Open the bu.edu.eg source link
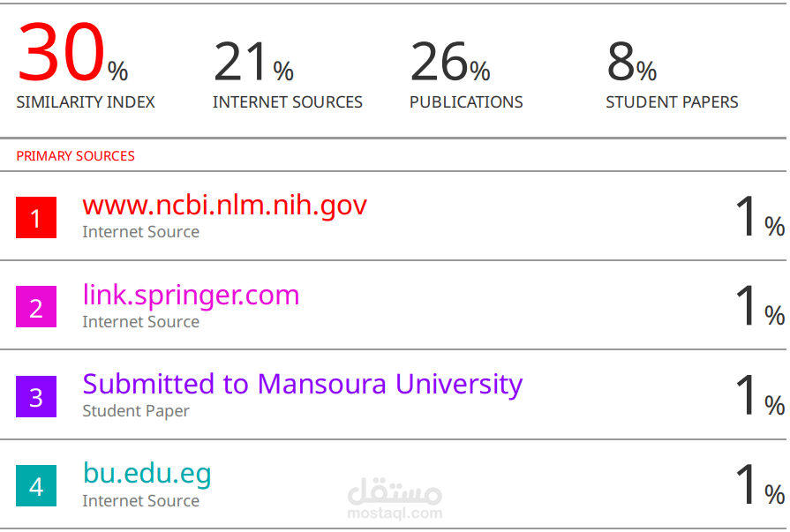Viewport: 790px width, 532px height. (x=147, y=474)
